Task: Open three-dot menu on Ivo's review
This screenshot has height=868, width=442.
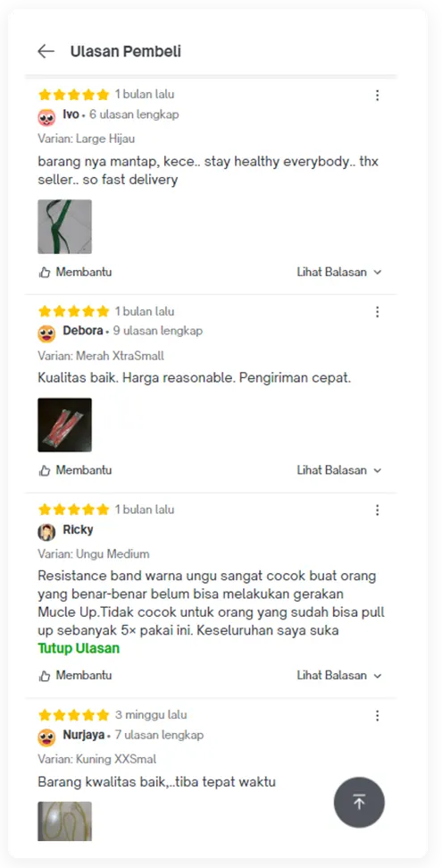Action: click(378, 96)
